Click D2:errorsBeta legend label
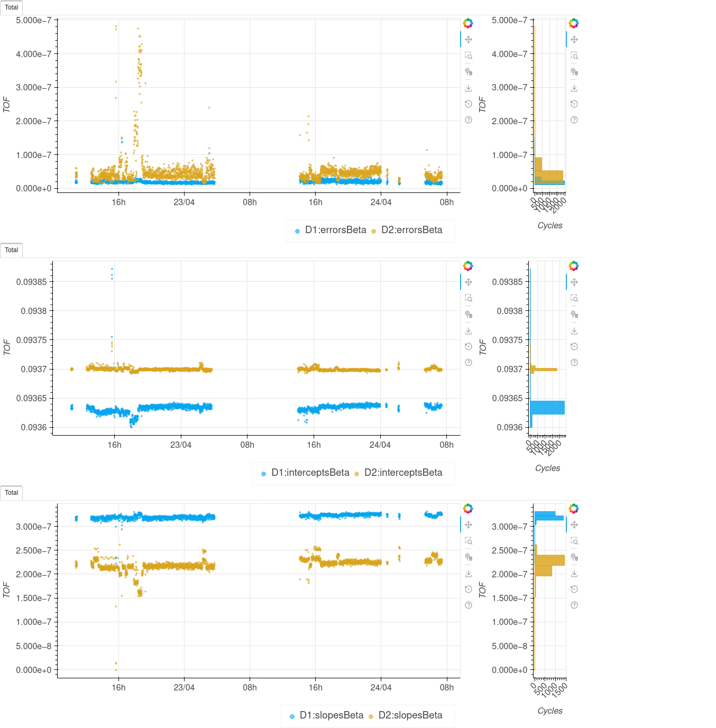The image size is (716, 728). point(411,231)
